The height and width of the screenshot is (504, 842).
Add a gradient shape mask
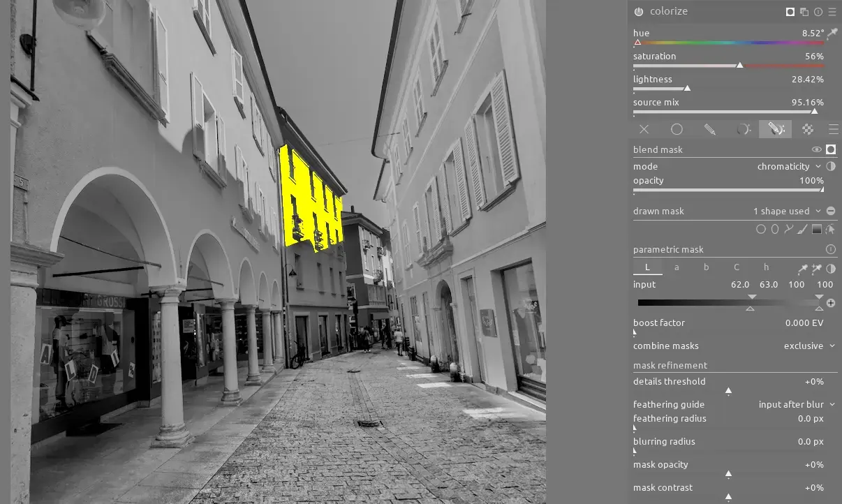816,229
